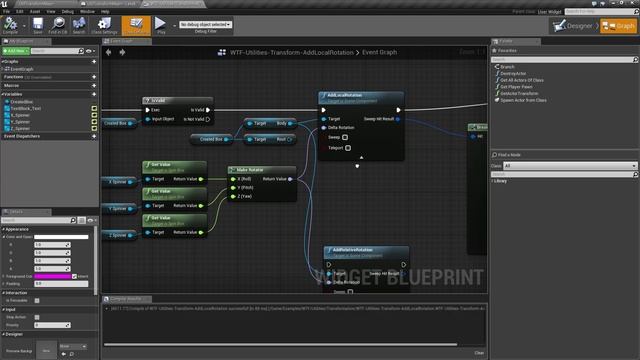Click the Search toolbar icon

tap(79, 26)
